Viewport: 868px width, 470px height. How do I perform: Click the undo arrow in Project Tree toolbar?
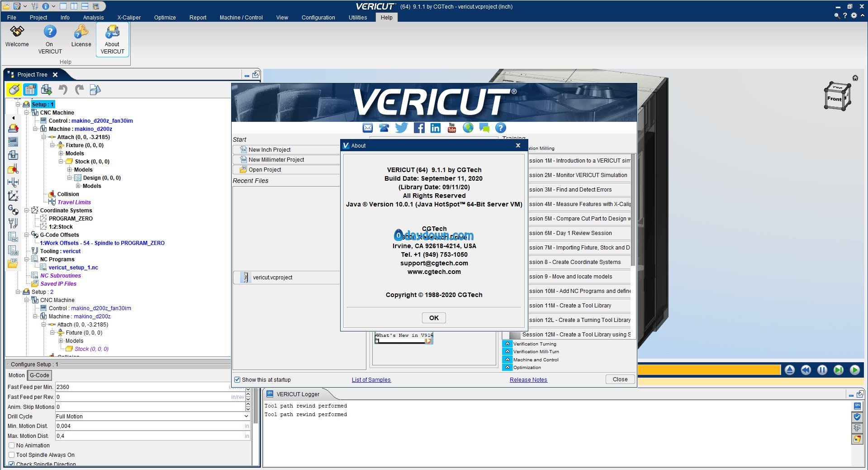coord(63,90)
